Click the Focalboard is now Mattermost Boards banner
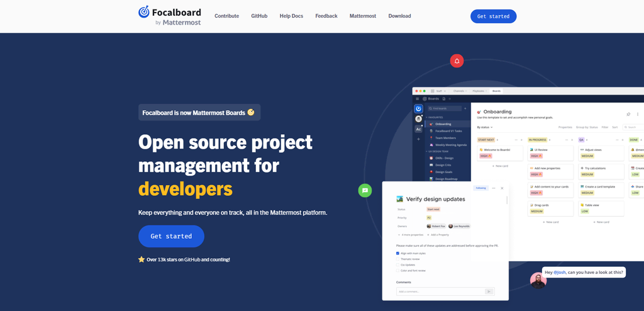The width and height of the screenshot is (644, 311). pyautogui.click(x=199, y=112)
